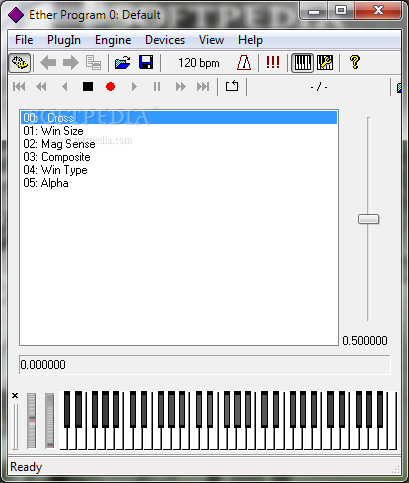This screenshot has width=409, height=483.
Task: Maximize the Ether Program window
Action: [x=341, y=11]
